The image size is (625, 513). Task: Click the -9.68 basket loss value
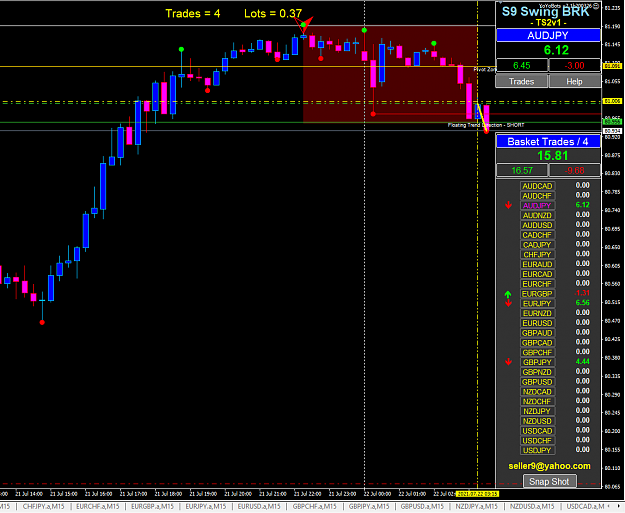[x=574, y=171]
